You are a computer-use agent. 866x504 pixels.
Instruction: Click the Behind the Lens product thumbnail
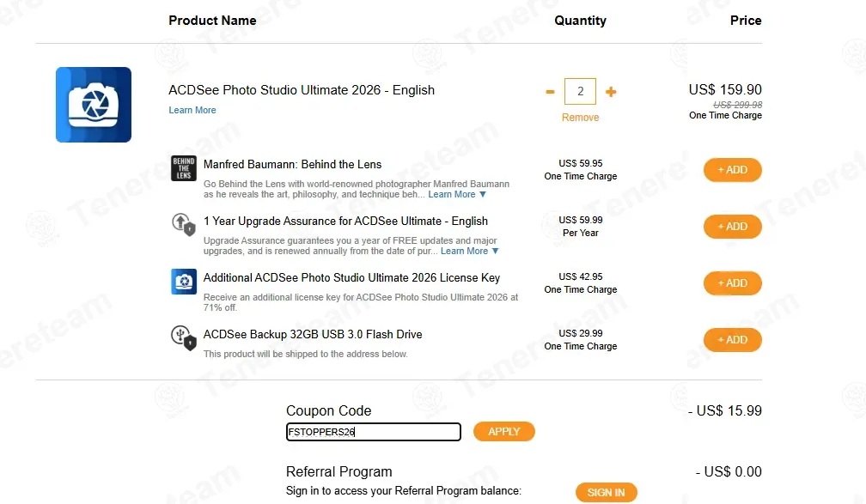click(x=184, y=168)
